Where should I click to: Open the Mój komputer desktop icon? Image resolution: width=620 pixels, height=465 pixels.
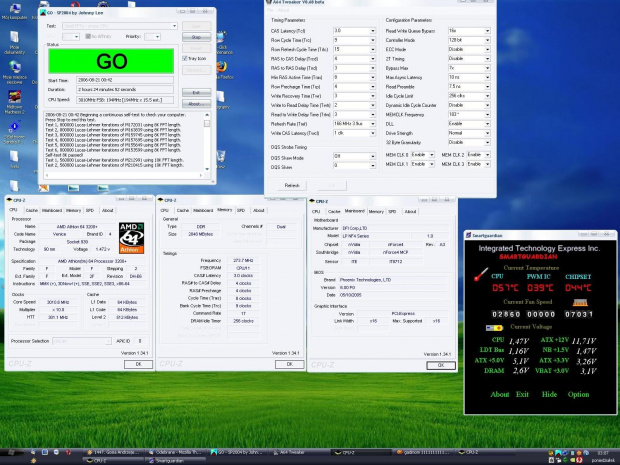point(14,11)
